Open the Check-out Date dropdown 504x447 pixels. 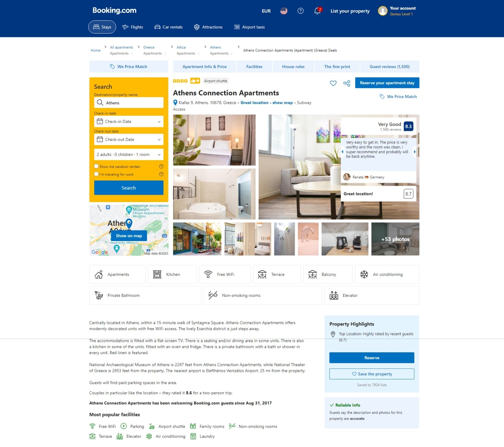(x=129, y=140)
